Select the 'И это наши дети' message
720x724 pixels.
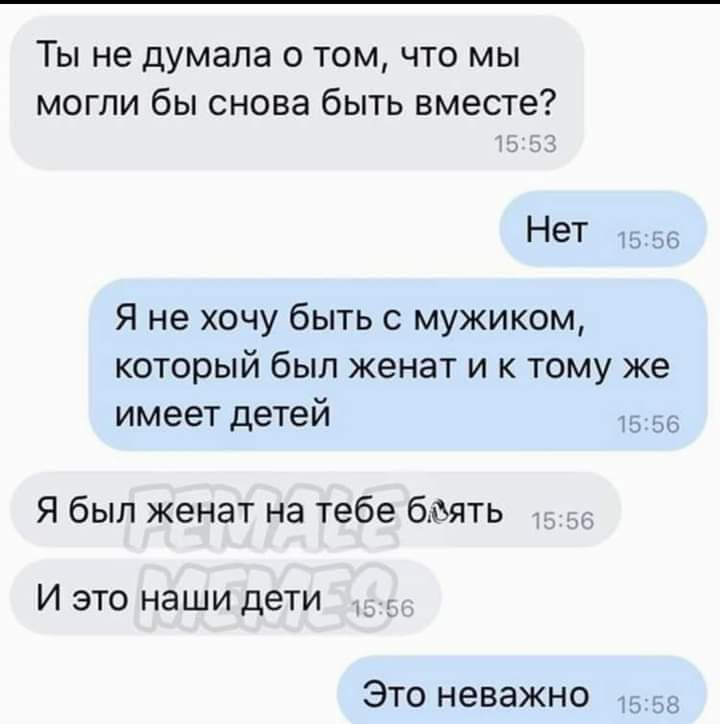[x=225, y=598]
